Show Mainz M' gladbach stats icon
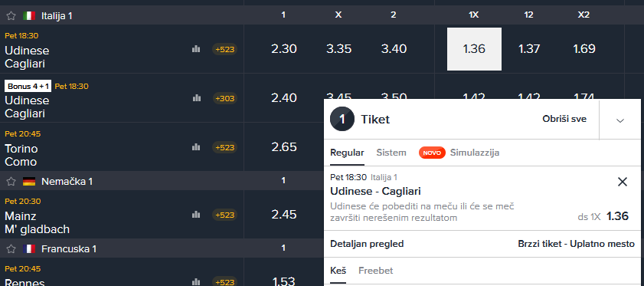Viewport: 644px width, 286px height. (x=196, y=215)
